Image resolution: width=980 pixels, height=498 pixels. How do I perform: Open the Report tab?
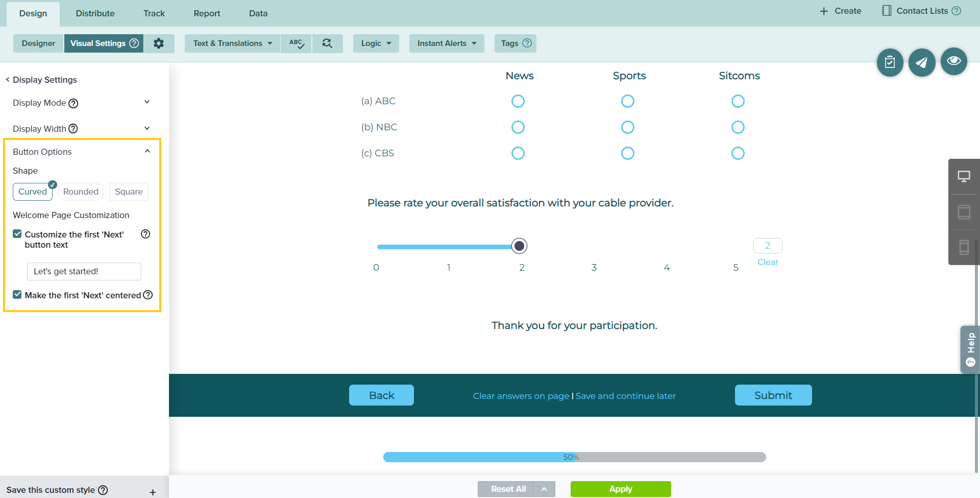(x=207, y=13)
